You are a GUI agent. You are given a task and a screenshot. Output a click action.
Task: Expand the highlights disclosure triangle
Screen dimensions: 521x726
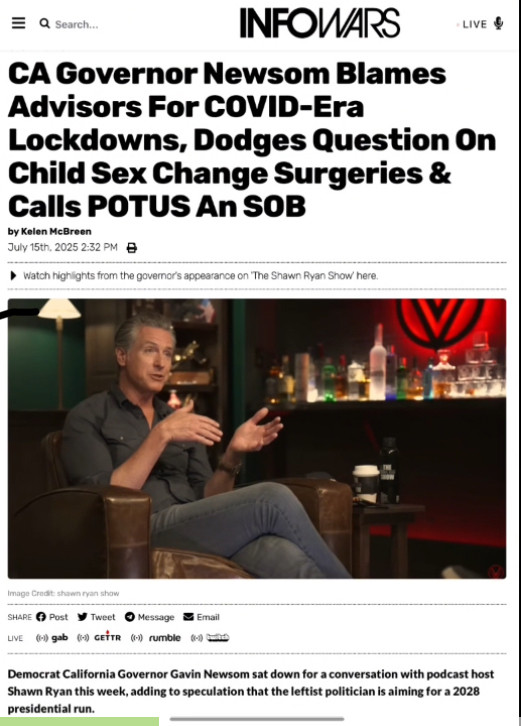point(13,275)
